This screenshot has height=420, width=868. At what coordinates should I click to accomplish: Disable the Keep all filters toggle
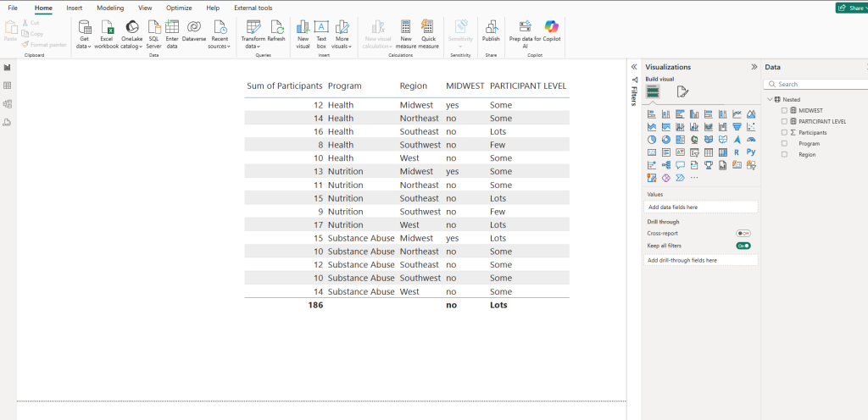click(743, 246)
